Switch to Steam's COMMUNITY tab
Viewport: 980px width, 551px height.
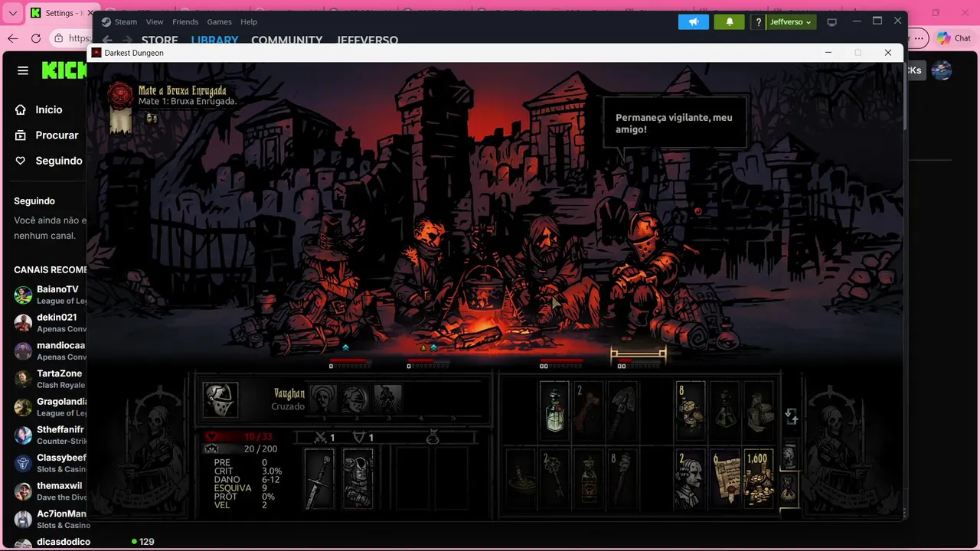click(287, 40)
